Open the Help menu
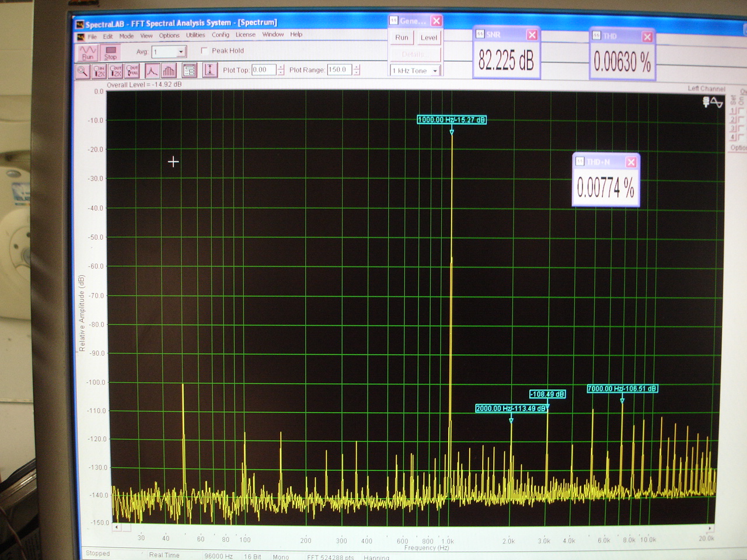The width and height of the screenshot is (747, 560). click(x=296, y=34)
